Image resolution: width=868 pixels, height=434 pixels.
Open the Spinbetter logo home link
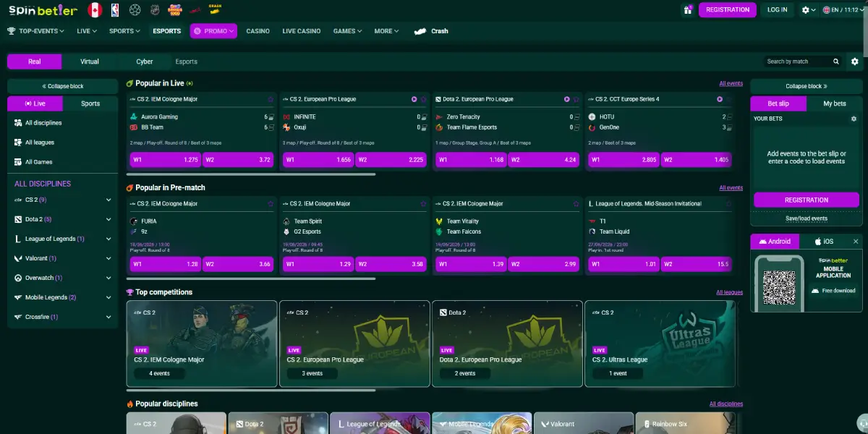pos(43,10)
